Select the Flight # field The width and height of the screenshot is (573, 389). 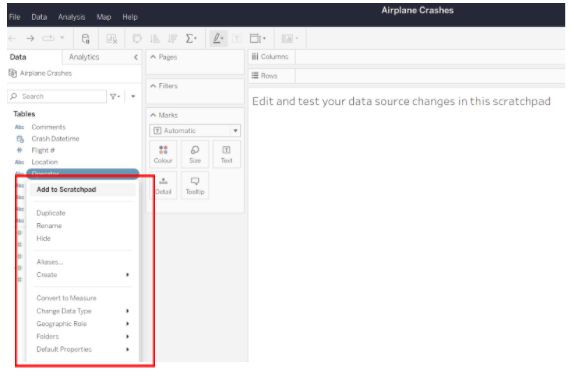(43, 151)
